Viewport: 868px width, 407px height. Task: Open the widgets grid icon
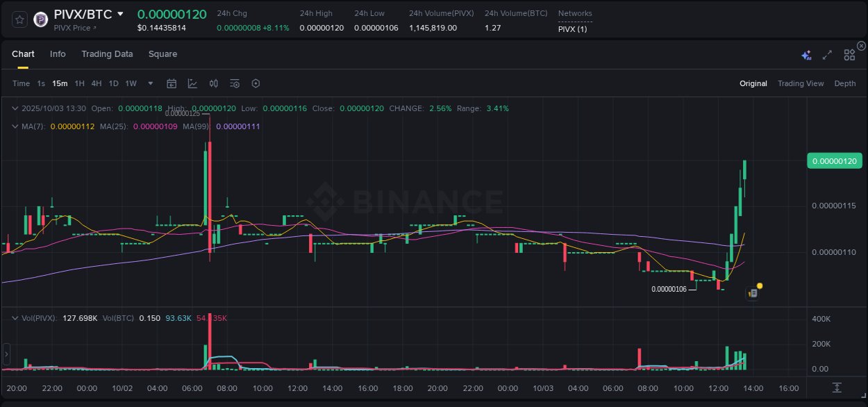pyautogui.click(x=849, y=54)
